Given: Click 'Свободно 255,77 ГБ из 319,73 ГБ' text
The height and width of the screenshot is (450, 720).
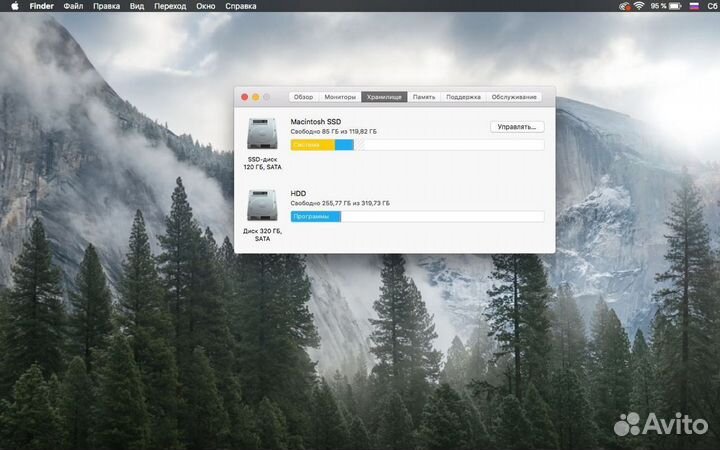Looking at the screenshot, I should (x=340, y=203).
